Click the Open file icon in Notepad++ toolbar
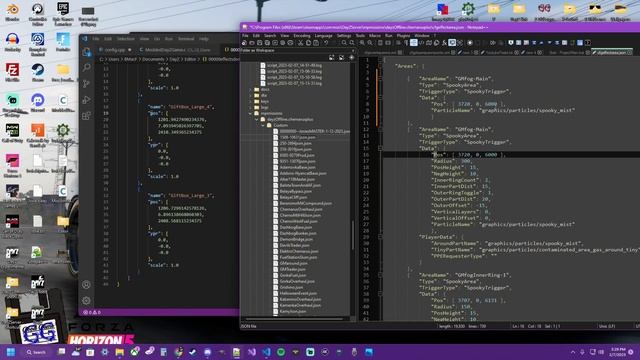This screenshot has height=360, width=640. click(x=252, y=42)
